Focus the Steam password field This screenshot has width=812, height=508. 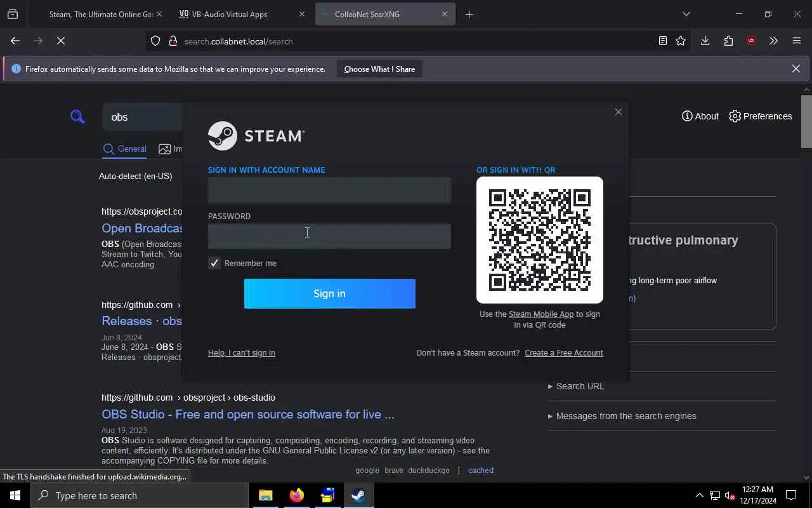coord(329,236)
